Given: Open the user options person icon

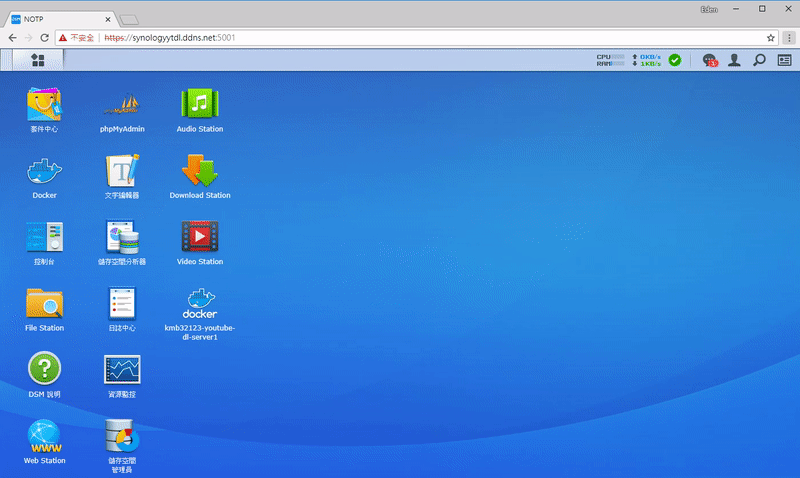Looking at the screenshot, I should point(734,60).
